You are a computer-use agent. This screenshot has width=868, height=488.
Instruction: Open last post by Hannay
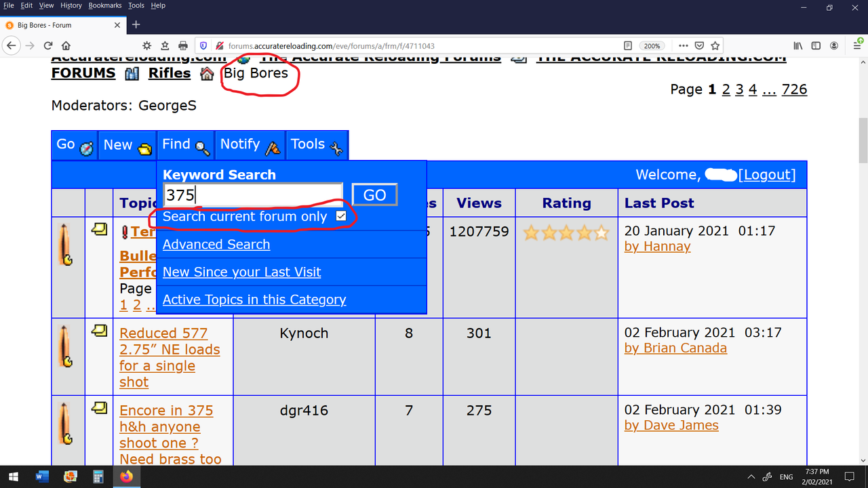pyautogui.click(x=657, y=247)
